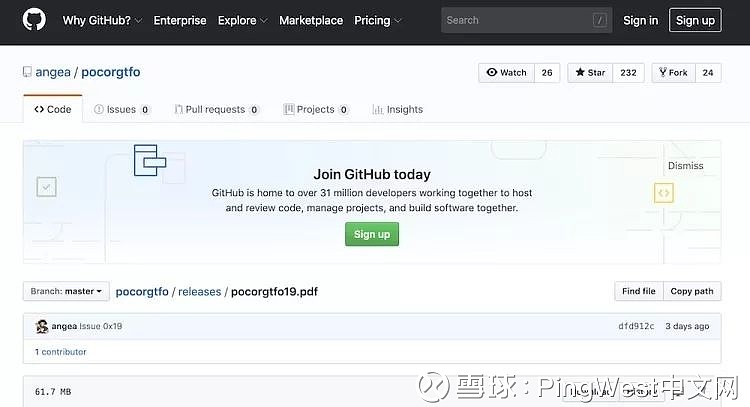This screenshot has height=407, width=750.
Task: Click the 1 contributor link
Action: click(61, 352)
